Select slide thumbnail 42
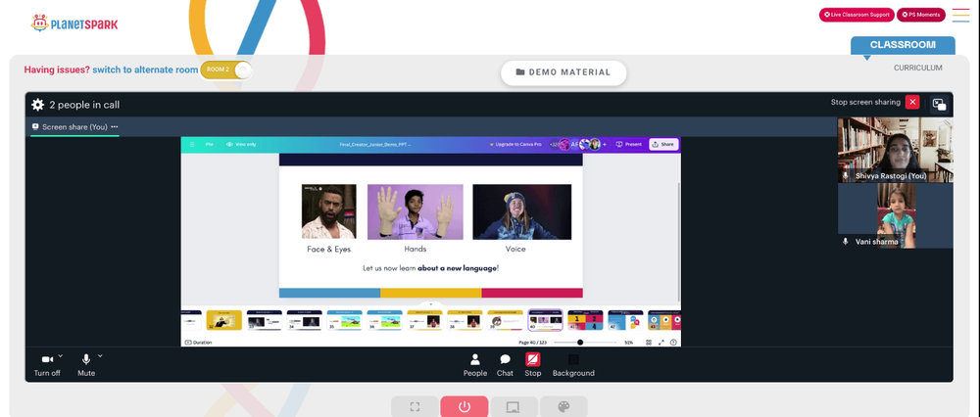This screenshot has width=980, height=417. [x=625, y=320]
